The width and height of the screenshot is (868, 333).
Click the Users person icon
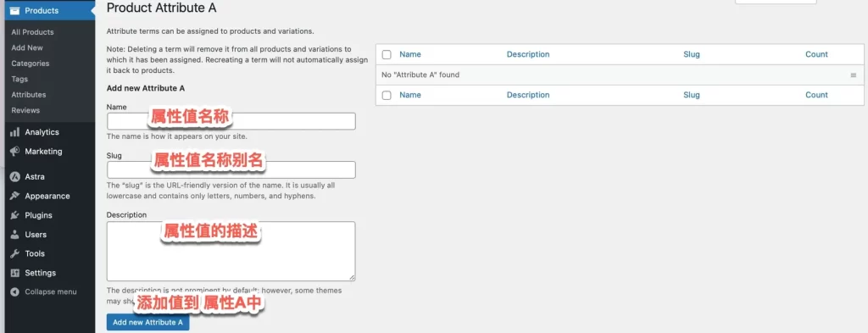point(15,235)
